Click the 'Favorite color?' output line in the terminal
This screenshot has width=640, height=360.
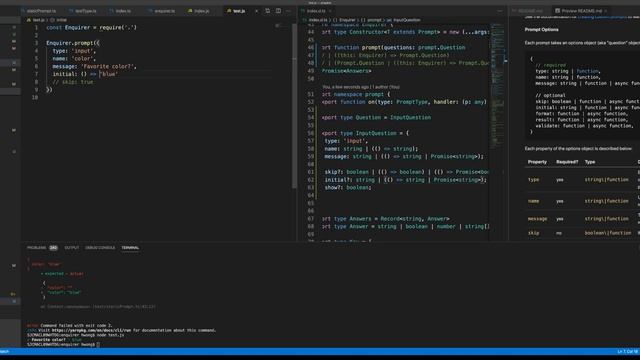point(54,340)
